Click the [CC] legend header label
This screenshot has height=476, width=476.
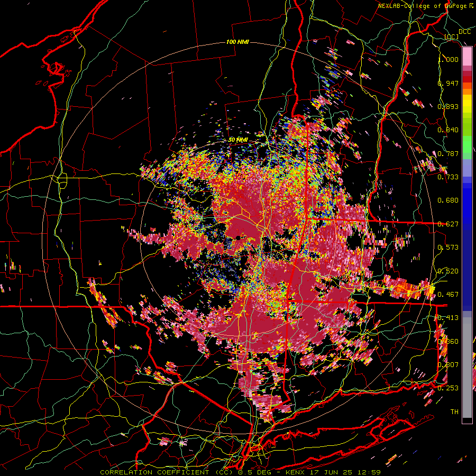click(x=452, y=36)
